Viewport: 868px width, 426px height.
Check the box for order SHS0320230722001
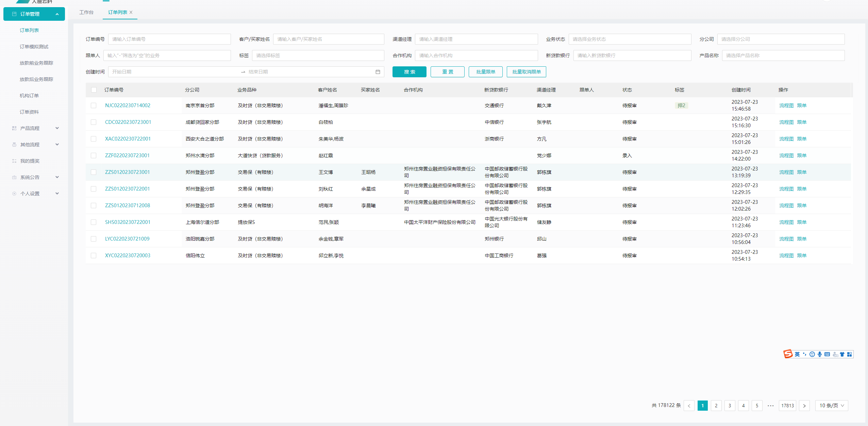point(94,222)
